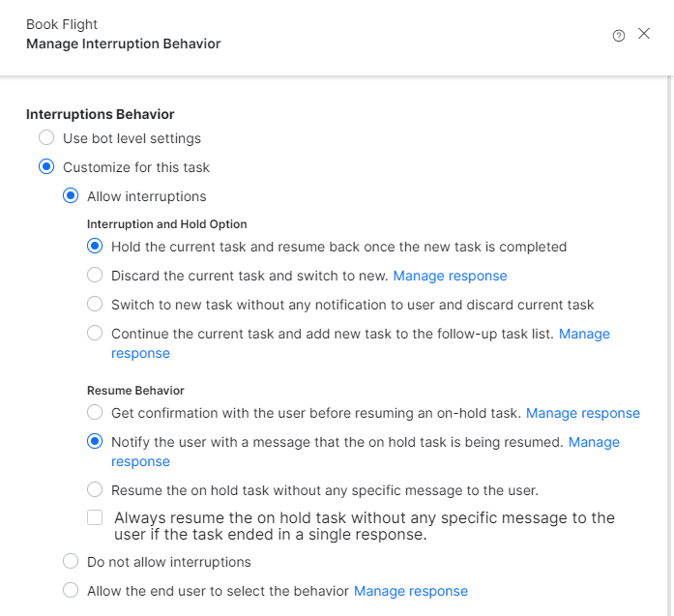The image size is (674, 616).
Task: Close the Manage Interruption Behavior dialog
Action: point(644,34)
